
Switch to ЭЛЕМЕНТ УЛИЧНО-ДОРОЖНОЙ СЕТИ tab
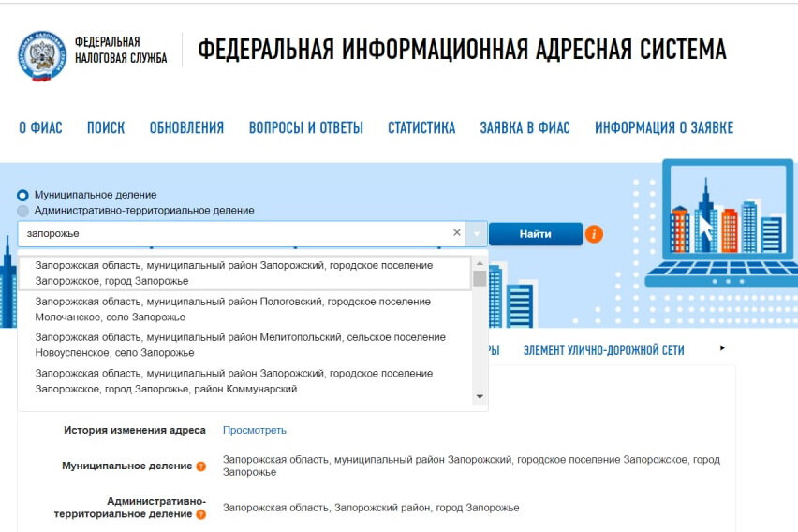click(x=603, y=350)
